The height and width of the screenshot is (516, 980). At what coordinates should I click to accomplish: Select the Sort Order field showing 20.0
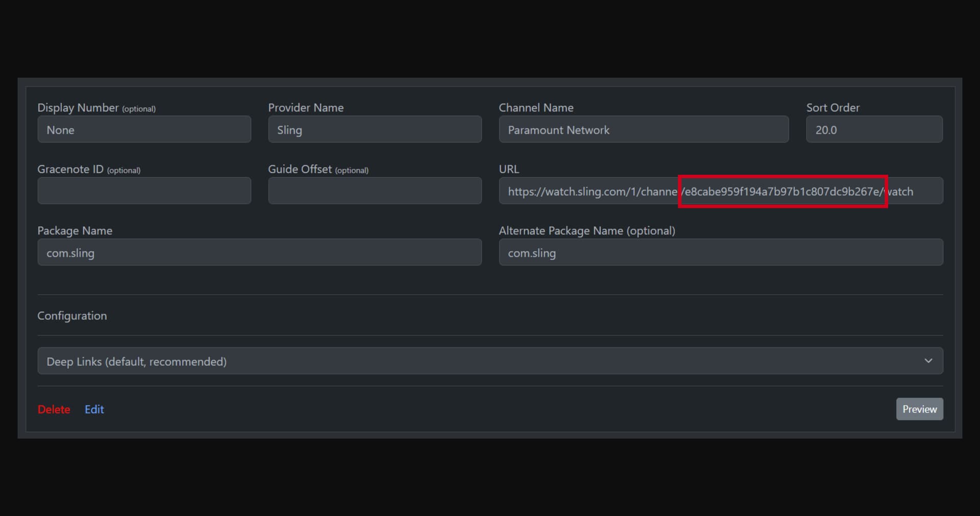point(874,129)
